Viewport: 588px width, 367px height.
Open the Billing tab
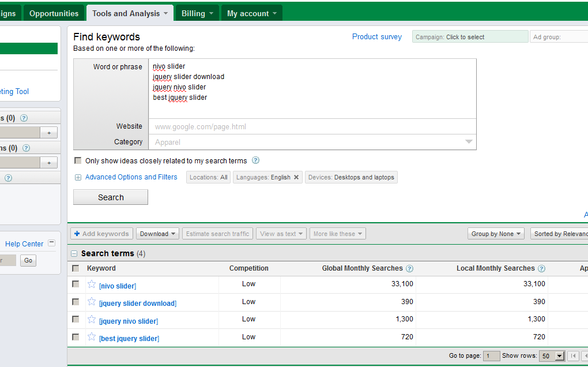pyautogui.click(x=197, y=13)
